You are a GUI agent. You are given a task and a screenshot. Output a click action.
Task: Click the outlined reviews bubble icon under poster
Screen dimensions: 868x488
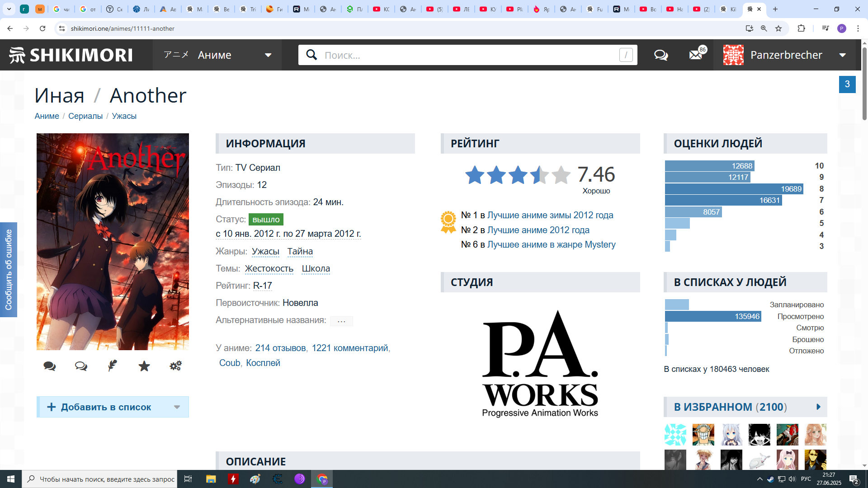pyautogui.click(x=81, y=366)
